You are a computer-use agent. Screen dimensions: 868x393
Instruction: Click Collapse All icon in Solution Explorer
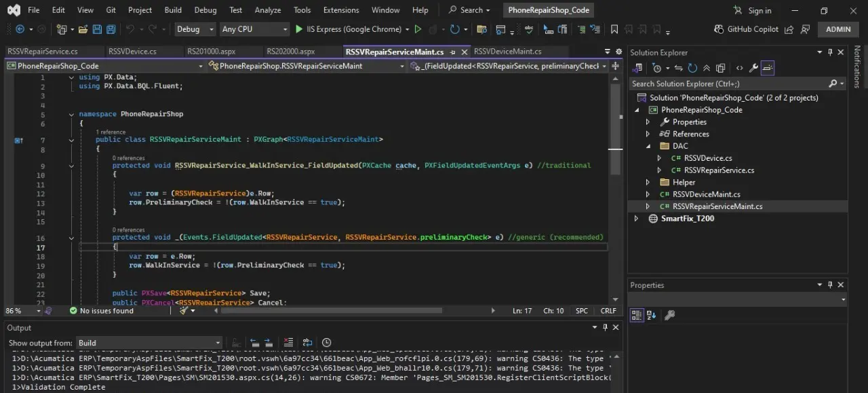707,68
